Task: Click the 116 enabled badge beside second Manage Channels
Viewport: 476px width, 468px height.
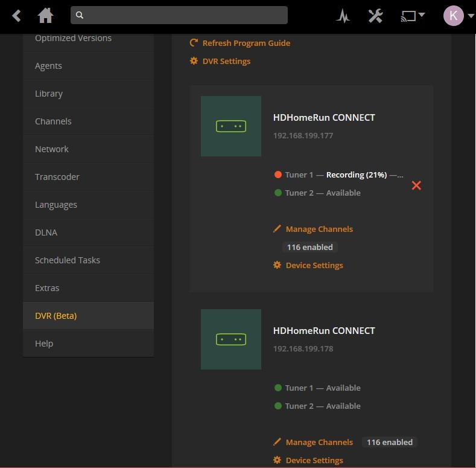Action: (x=390, y=443)
